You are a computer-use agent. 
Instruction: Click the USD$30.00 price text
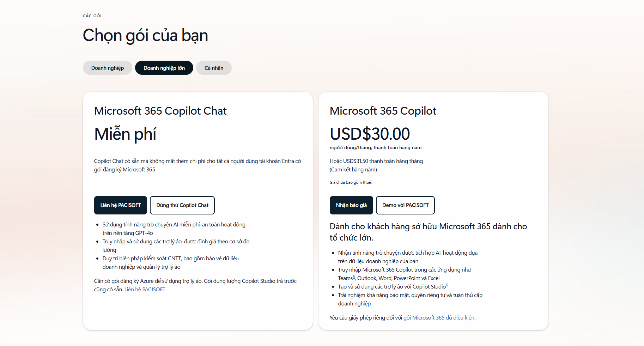(370, 134)
